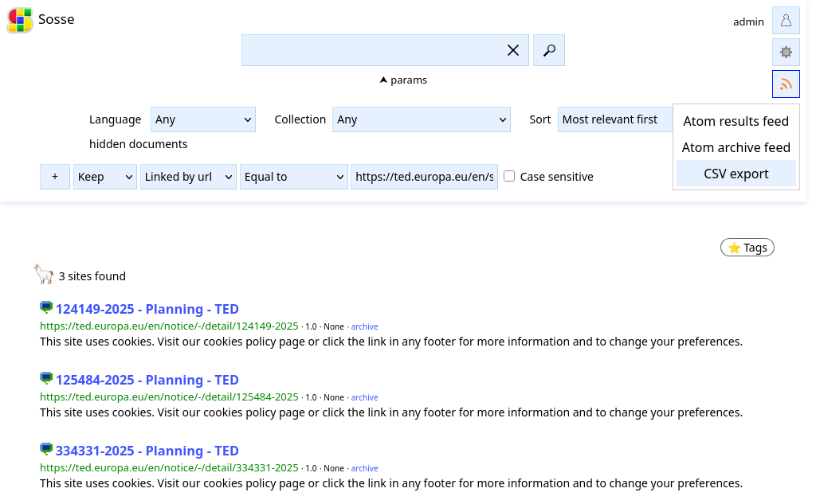Open the Collection dropdown
Image resolution: width=816 pixels, height=504 pixels.
pos(422,119)
